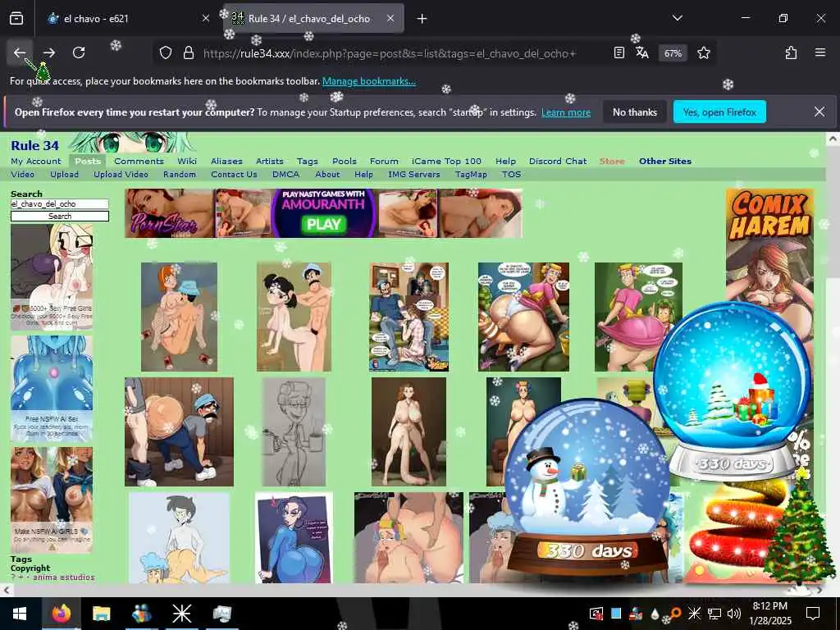The width and height of the screenshot is (840, 630).
Task: Open the 'Comments' navigation item
Action: [139, 162]
